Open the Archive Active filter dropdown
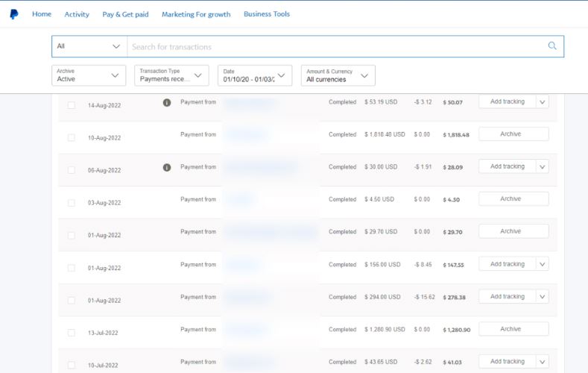This screenshot has width=588, height=373. click(89, 75)
